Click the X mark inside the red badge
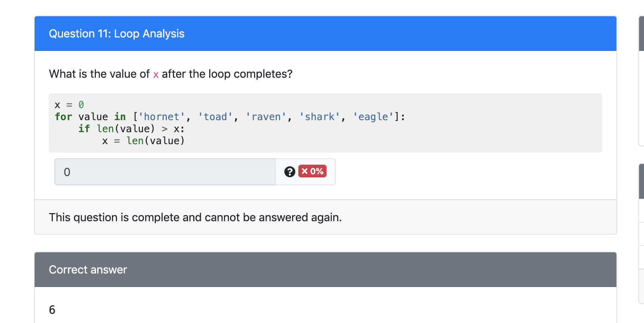 305,171
